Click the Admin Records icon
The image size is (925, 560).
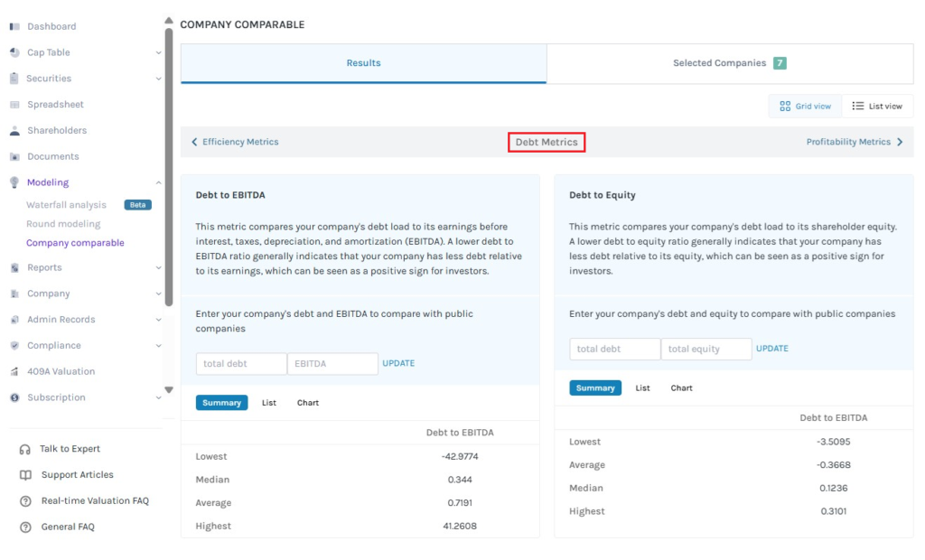point(14,319)
